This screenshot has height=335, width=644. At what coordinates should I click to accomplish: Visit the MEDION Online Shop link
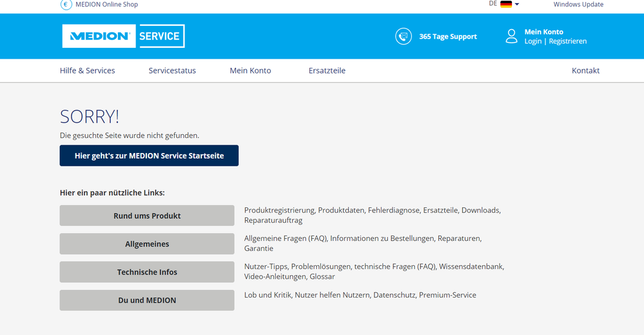[106, 5]
